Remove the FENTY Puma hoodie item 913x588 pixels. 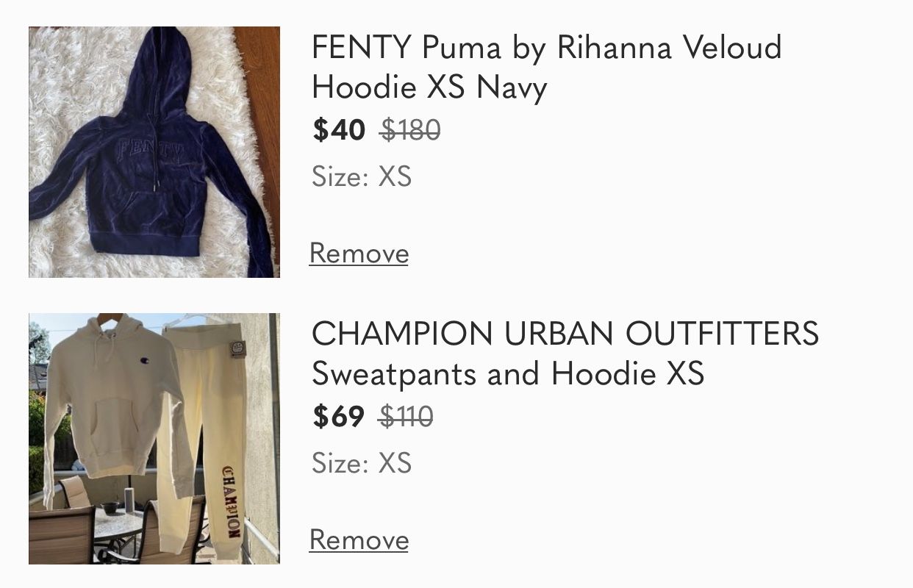359,253
